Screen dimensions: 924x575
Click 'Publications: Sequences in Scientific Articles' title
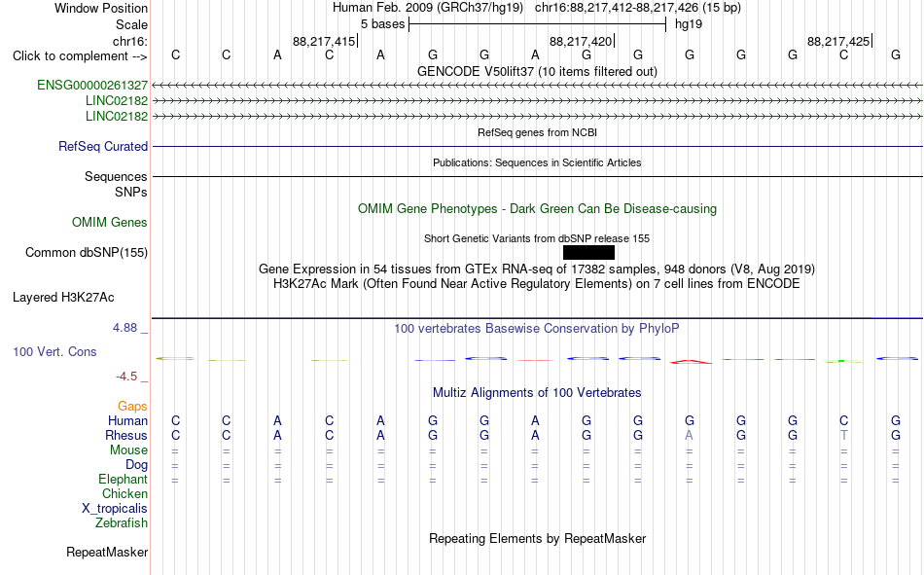tap(537, 162)
